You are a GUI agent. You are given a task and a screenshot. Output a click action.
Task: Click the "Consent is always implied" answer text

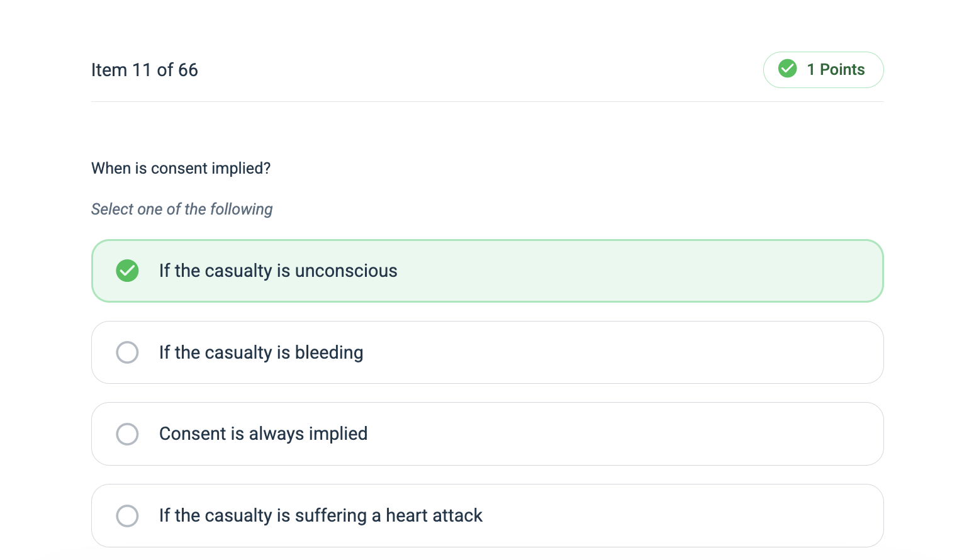(x=263, y=434)
